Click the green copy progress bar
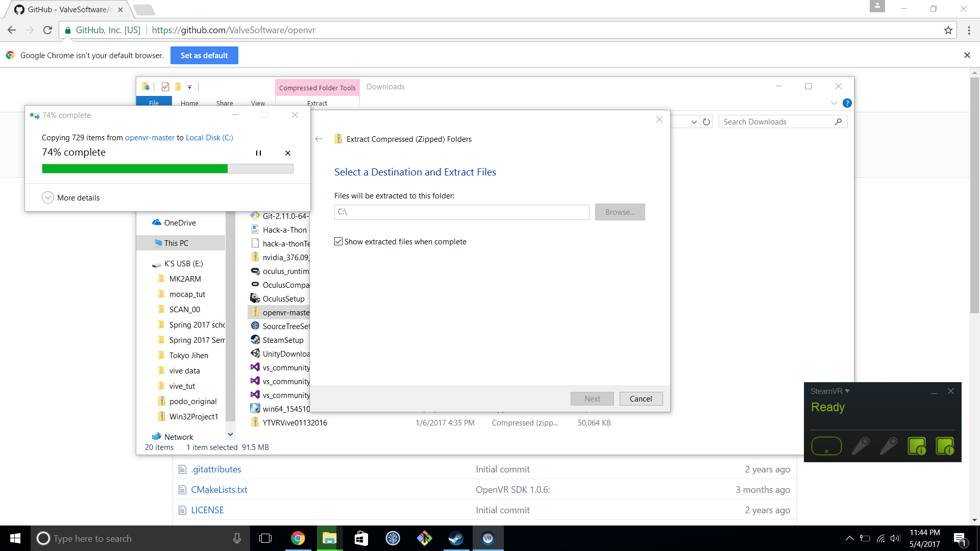Screen dimensions: 980x551 click(x=167, y=169)
